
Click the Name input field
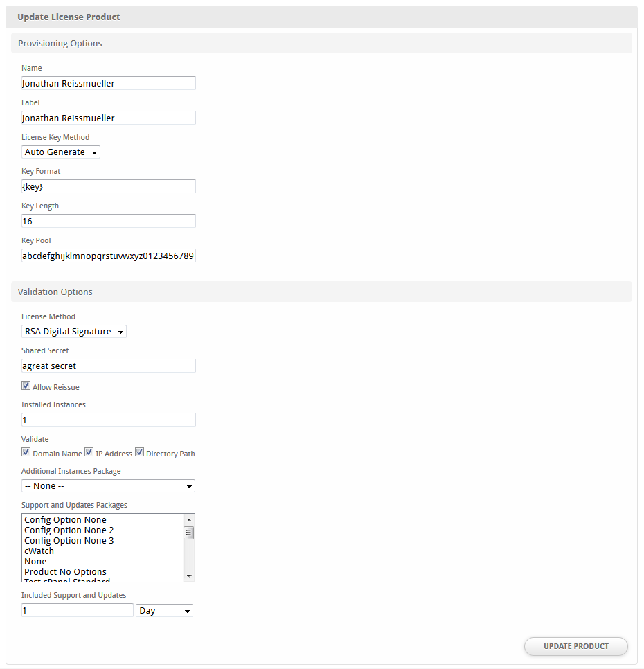point(108,83)
